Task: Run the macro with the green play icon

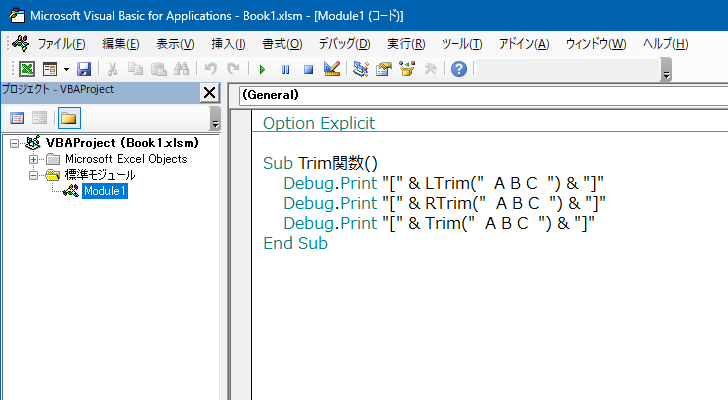Action: [262, 70]
